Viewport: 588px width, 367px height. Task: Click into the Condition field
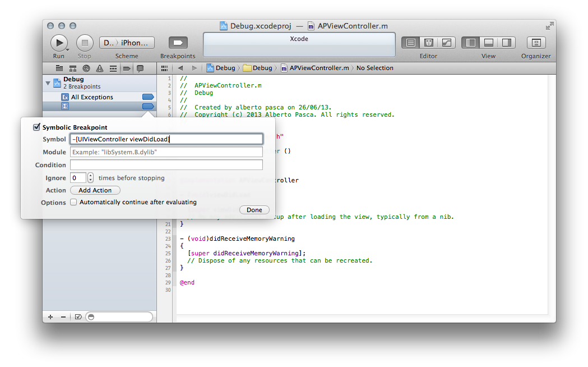pyautogui.click(x=166, y=165)
